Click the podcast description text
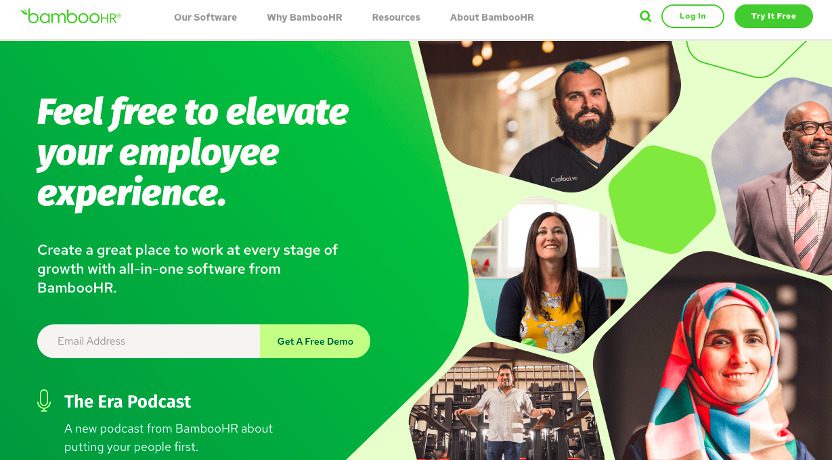This screenshot has height=460, width=832. pyautogui.click(x=168, y=438)
